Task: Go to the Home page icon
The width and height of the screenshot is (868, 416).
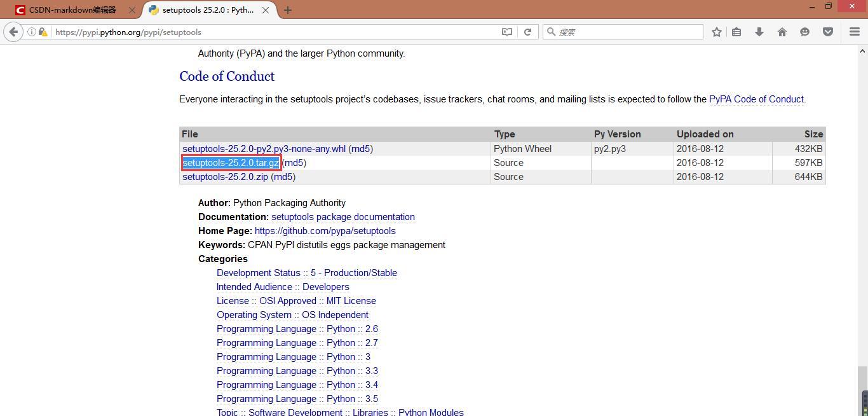Action: tap(782, 32)
